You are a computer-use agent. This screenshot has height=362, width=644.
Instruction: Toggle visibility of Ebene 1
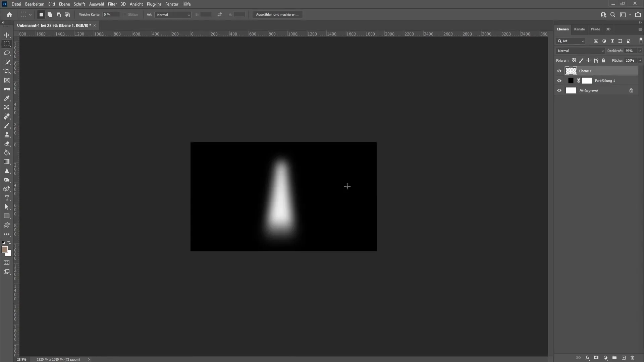coord(559,71)
